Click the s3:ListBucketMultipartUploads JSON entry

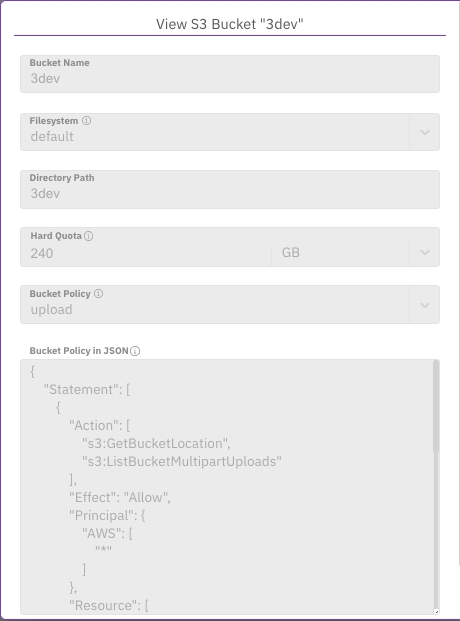point(182,461)
